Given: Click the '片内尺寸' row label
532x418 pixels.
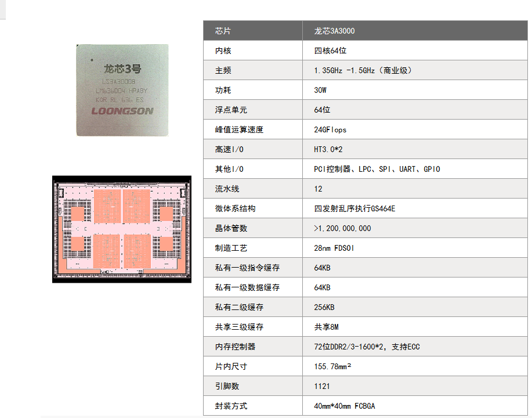Looking at the screenshot, I should coord(231,366).
